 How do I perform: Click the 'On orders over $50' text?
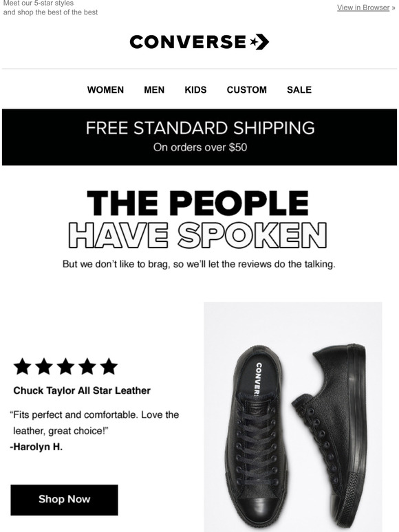click(200, 147)
